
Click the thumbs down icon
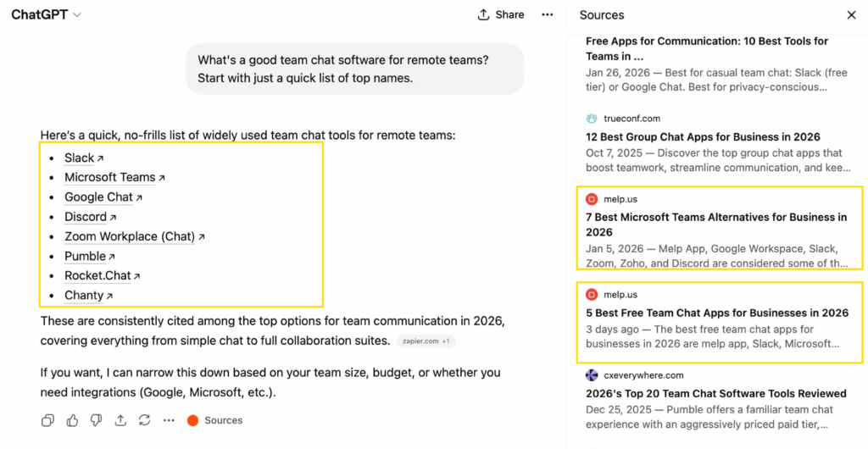(97, 421)
